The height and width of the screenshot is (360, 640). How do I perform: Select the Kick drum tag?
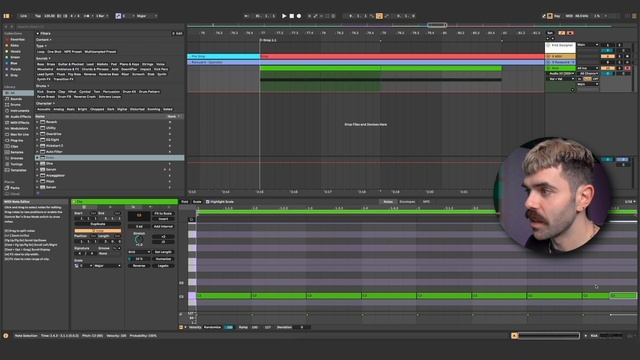(x=40, y=92)
